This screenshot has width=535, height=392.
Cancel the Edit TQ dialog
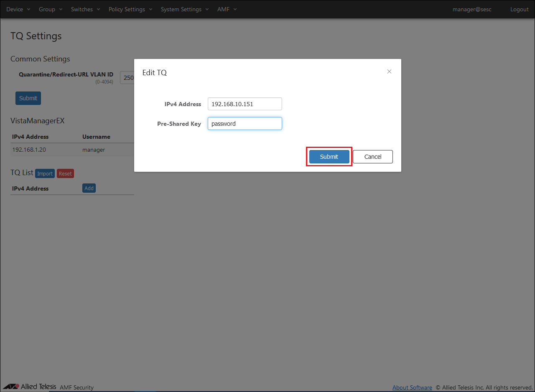coord(372,157)
